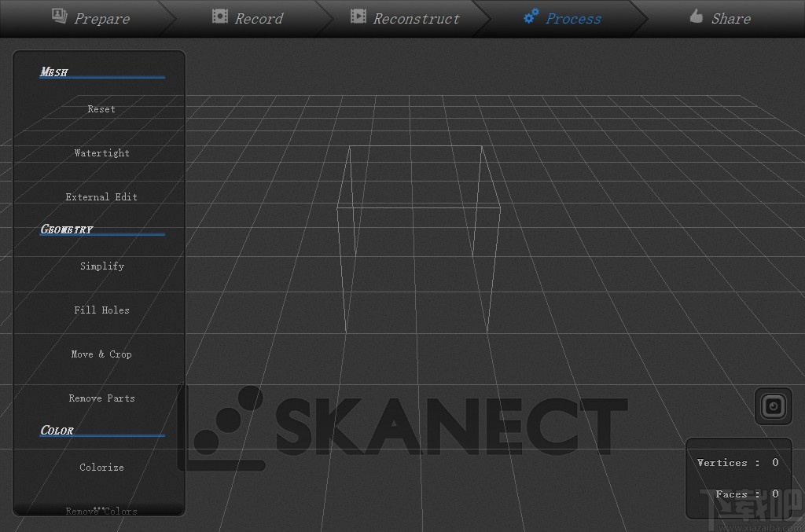Click Fill Holes
805x532 pixels.
101,310
